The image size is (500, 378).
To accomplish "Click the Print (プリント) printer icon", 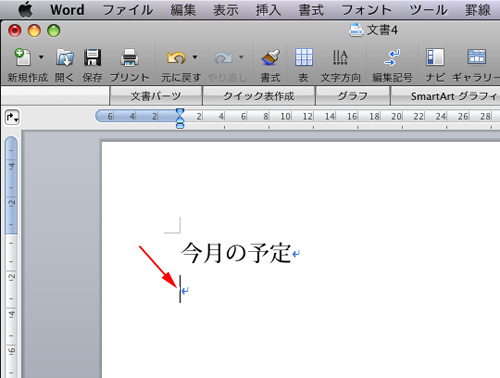I will pyautogui.click(x=129, y=57).
